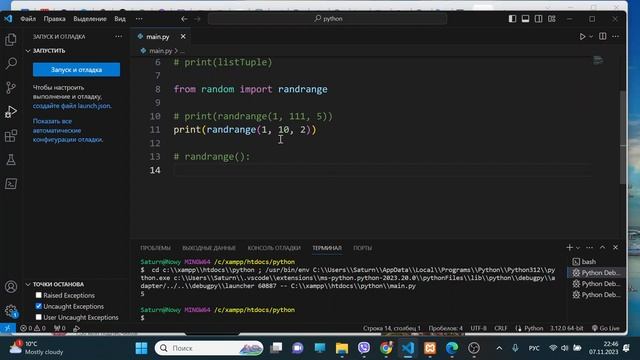Open the Accounts icon
The image size is (640, 360).
11,287
